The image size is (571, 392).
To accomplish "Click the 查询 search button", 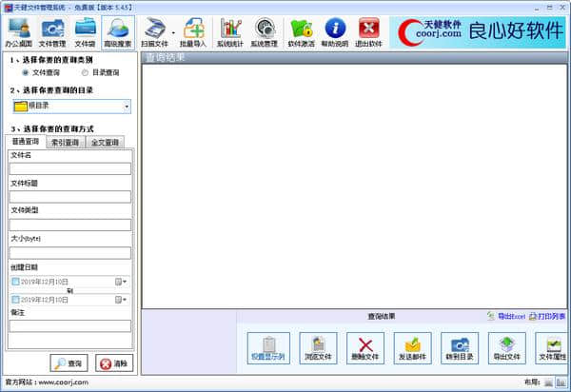I will [x=69, y=363].
